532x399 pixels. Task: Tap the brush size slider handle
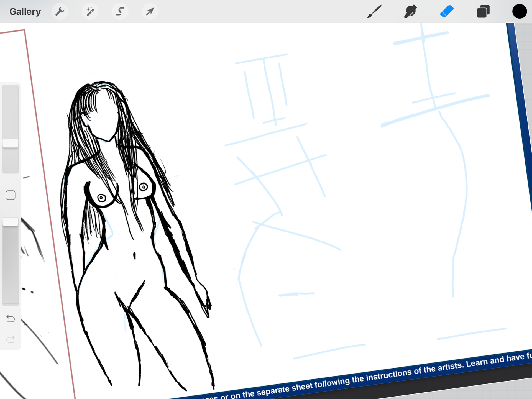11,143
